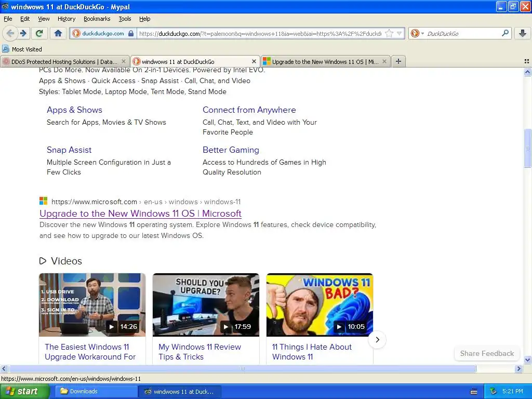Switch to Upgrade to the New Windows 11 tab
Viewport: 532px width, 399px height.
325,61
